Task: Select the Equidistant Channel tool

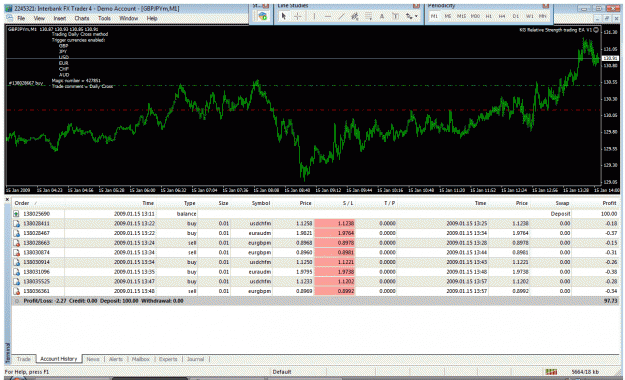Action: click(x=355, y=16)
